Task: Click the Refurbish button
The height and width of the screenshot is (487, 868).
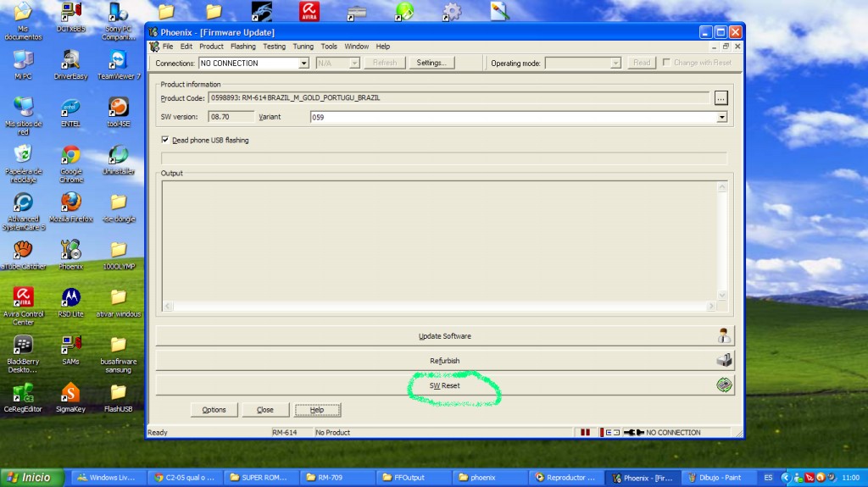Action: click(x=444, y=360)
